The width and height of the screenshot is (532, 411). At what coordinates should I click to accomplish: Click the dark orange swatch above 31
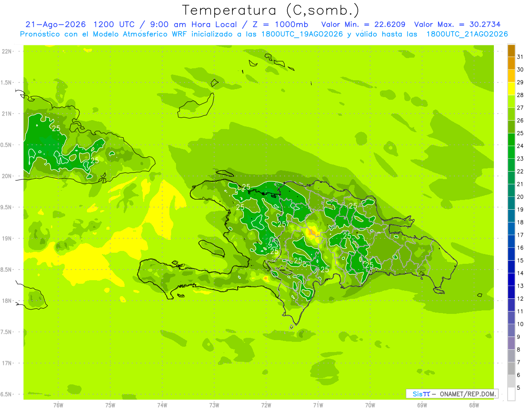[511, 51]
